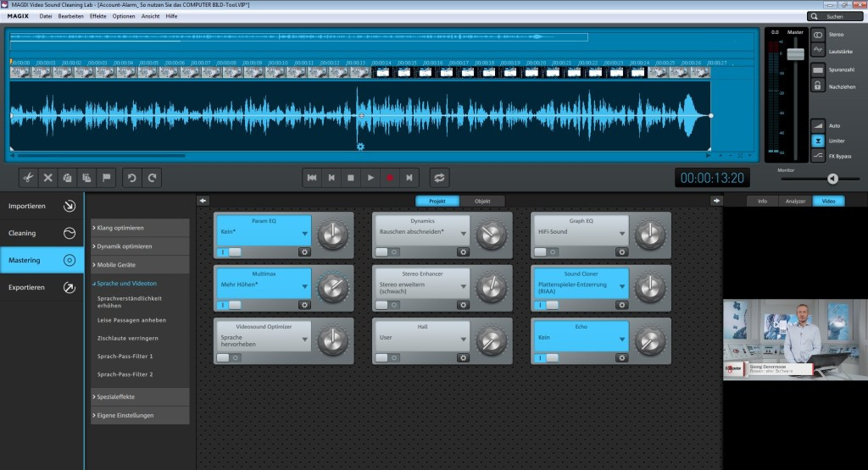Click the delete X toolbar icon
This screenshot has width=868, height=470.
(48, 178)
